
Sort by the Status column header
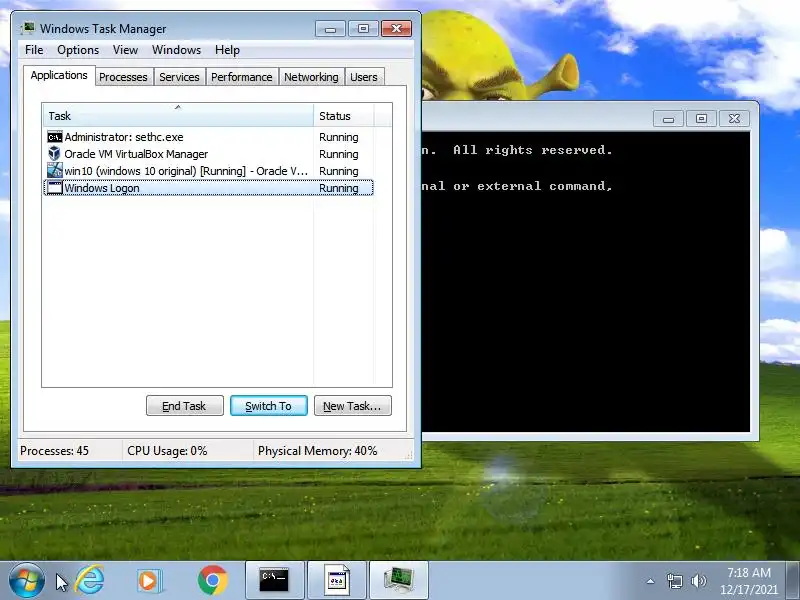point(344,116)
